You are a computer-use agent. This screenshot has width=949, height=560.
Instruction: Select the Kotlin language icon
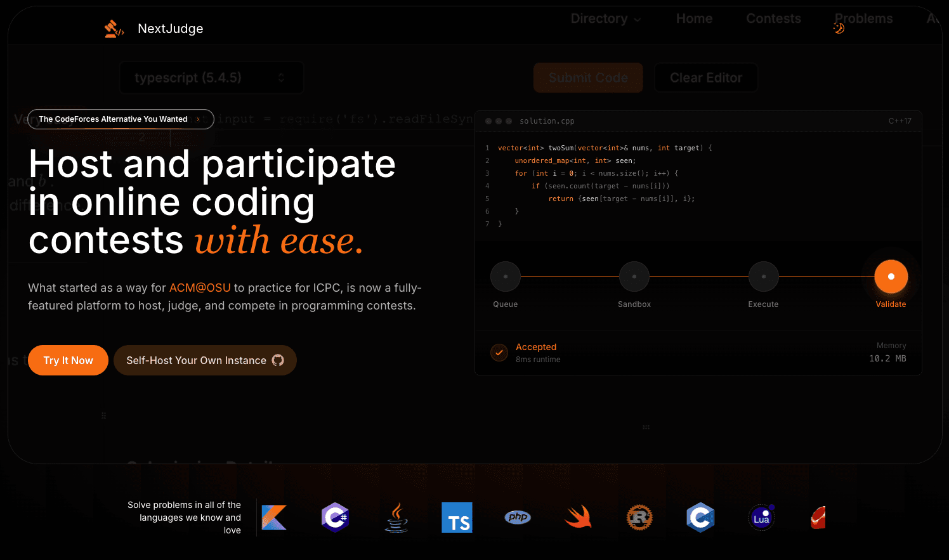[274, 518]
